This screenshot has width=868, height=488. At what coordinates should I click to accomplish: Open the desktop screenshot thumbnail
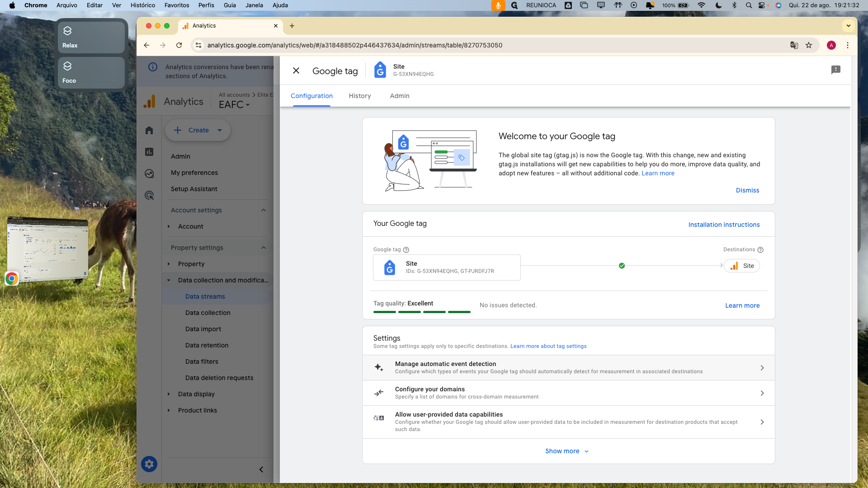click(48, 250)
